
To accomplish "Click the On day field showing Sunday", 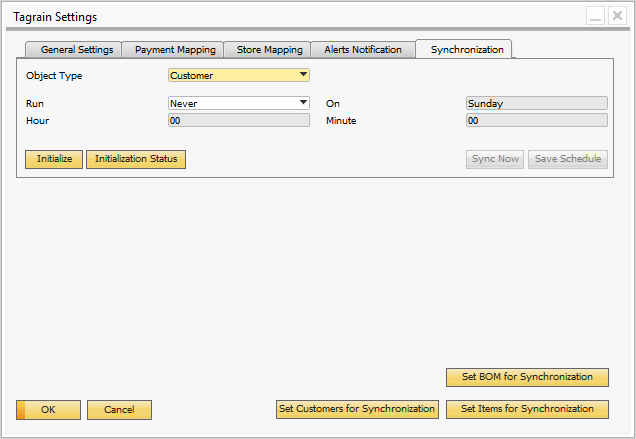I will pyautogui.click(x=536, y=103).
